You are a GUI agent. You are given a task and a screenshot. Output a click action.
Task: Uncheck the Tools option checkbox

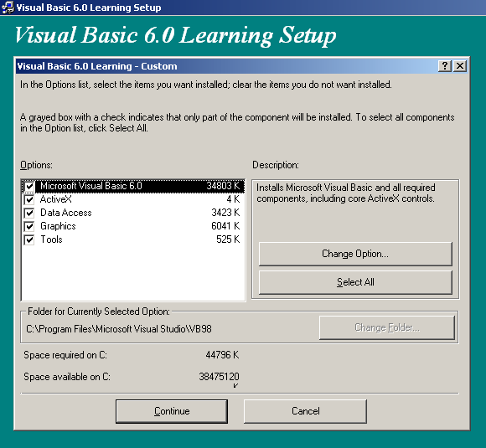(29, 239)
